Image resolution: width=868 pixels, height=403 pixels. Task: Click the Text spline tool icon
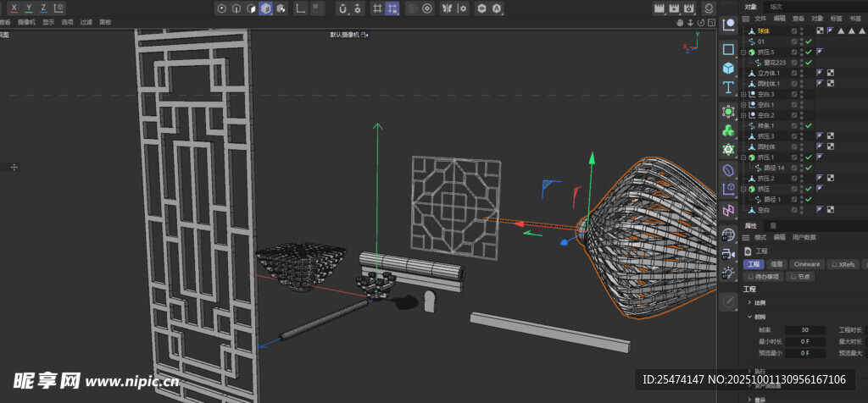pyautogui.click(x=728, y=88)
